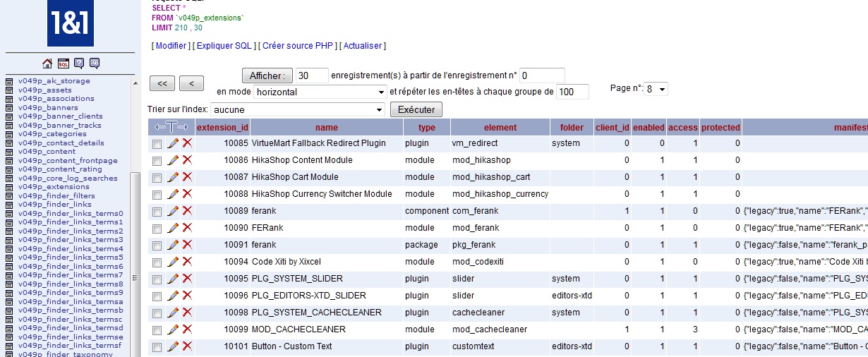Click the starting record number input field
868x357 pixels.
tap(542, 75)
